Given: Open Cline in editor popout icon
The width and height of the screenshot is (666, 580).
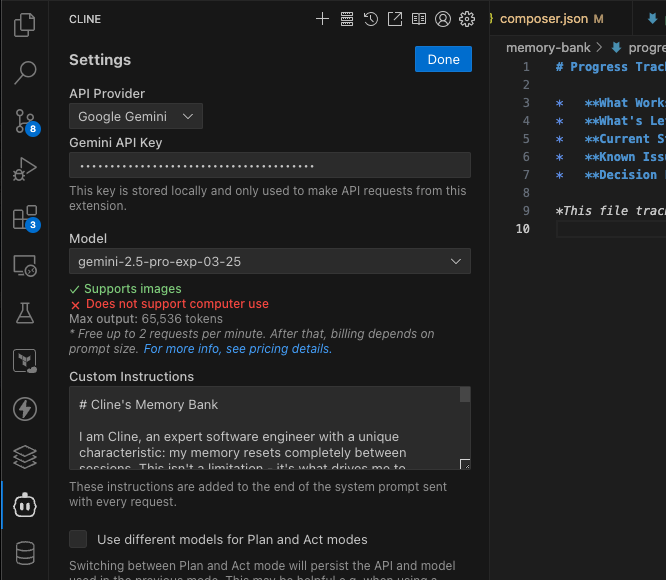Looking at the screenshot, I should pyautogui.click(x=395, y=19).
